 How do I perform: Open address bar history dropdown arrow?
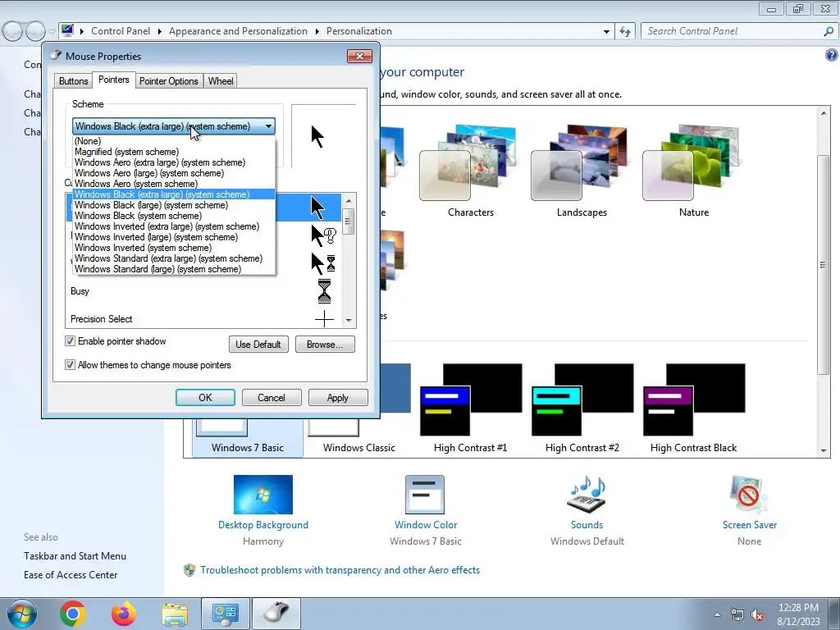coord(606,32)
